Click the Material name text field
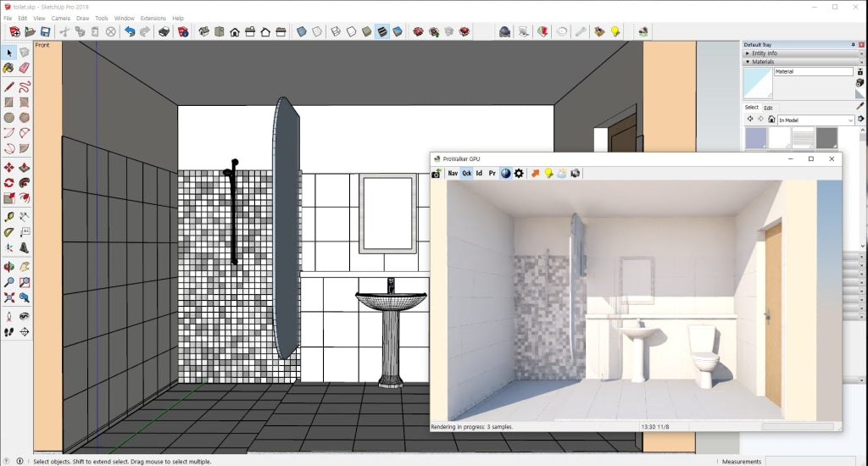This screenshot has height=466, width=868. click(x=813, y=72)
